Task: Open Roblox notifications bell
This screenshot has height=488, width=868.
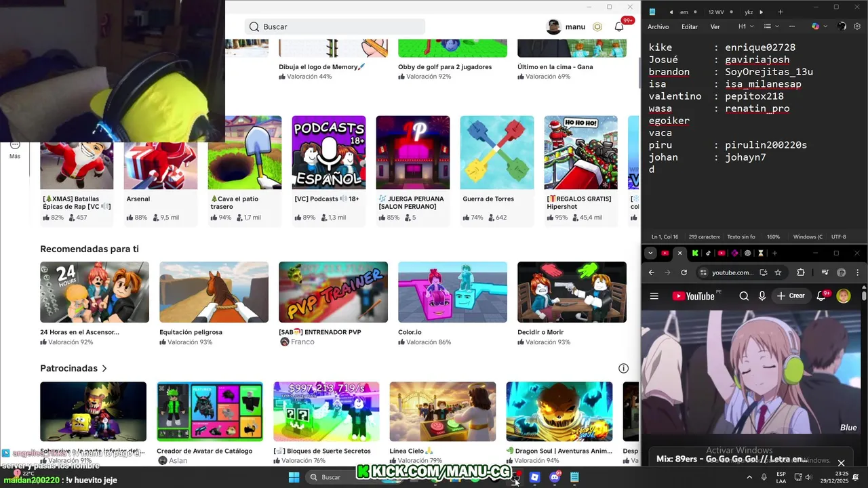Action: pos(619,26)
